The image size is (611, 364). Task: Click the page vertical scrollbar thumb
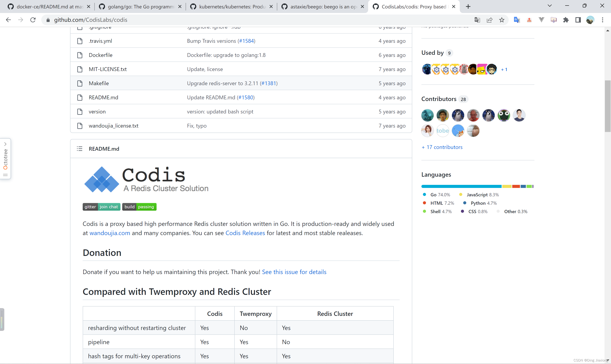click(x=608, y=106)
